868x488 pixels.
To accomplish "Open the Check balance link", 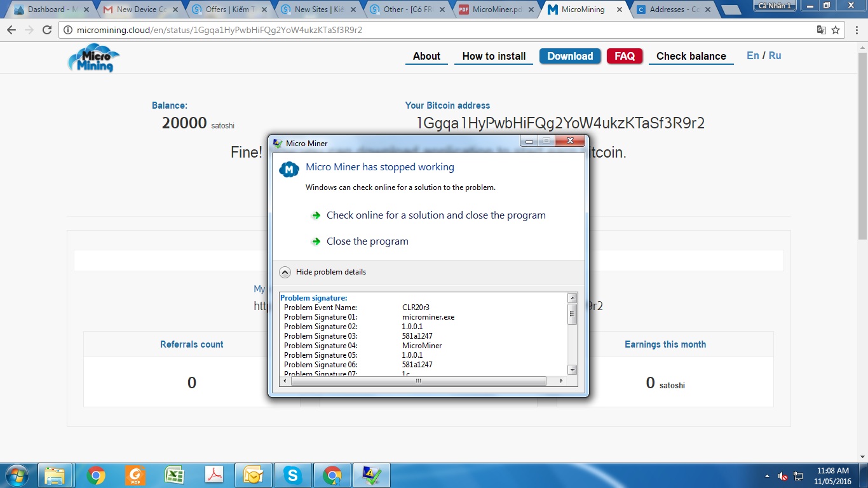I will 691,57.
